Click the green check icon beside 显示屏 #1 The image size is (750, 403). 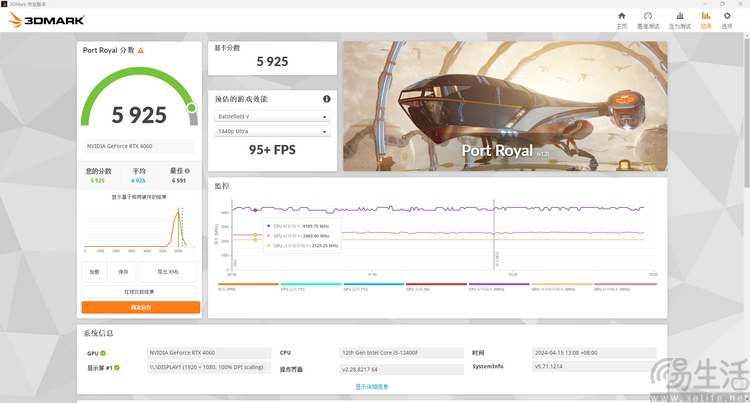tap(117, 368)
